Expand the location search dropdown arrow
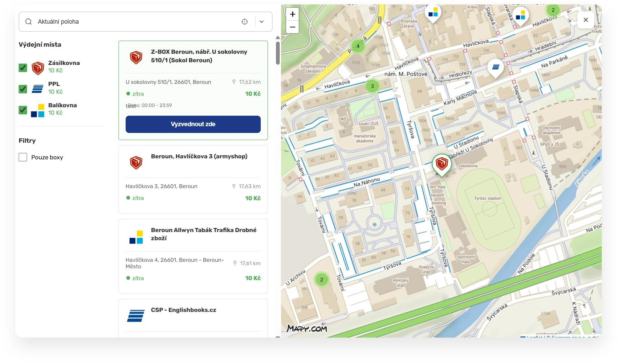This screenshot has width=618, height=364. (x=261, y=22)
